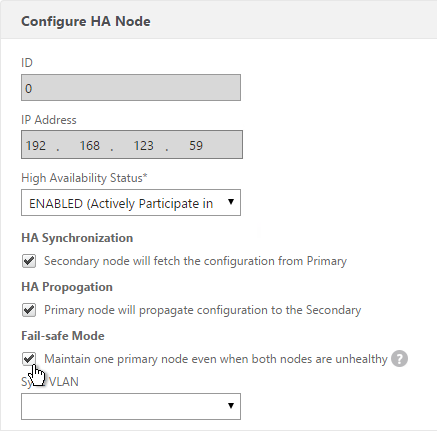
Task: Click the ID field showing 0
Action: (x=131, y=88)
